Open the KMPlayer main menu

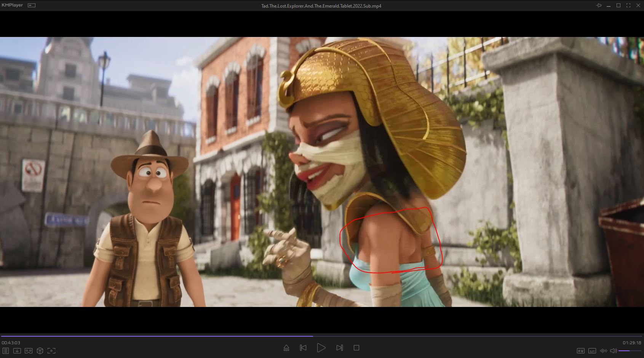coord(12,5)
